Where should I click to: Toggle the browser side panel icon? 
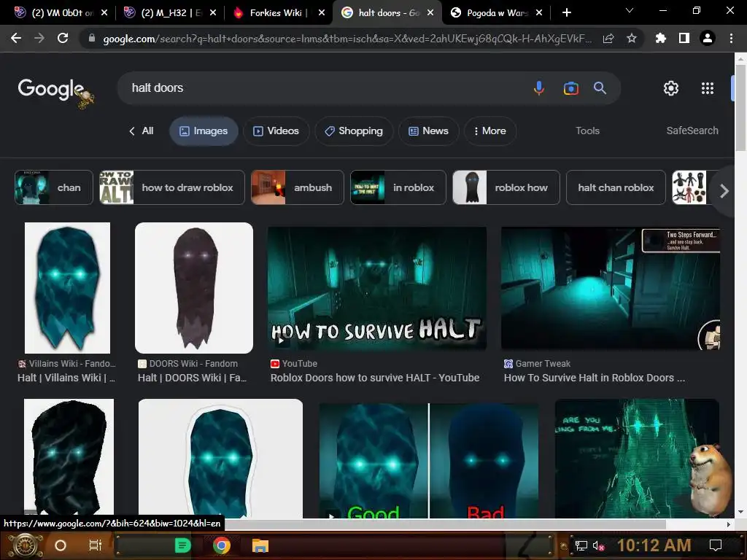(x=684, y=38)
